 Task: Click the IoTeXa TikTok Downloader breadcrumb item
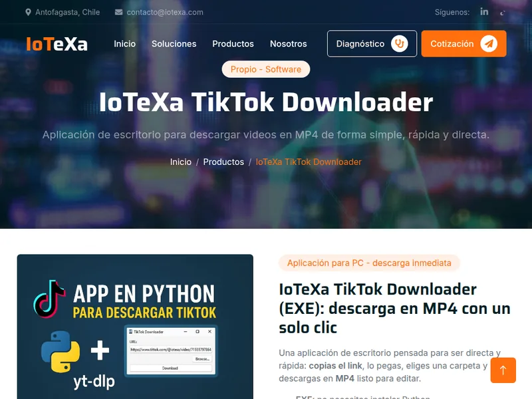[x=309, y=162]
